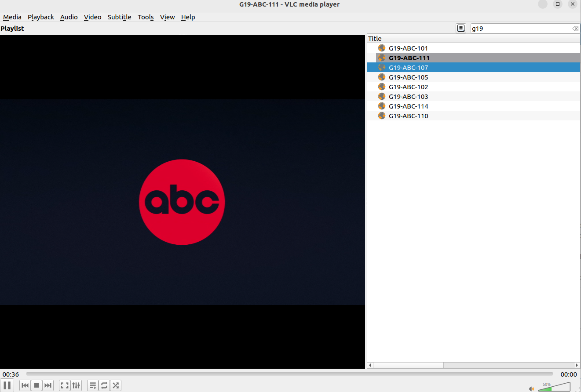Open the Audio menu
The height and width of the screenshot is (392, 581).
[69, 17]
